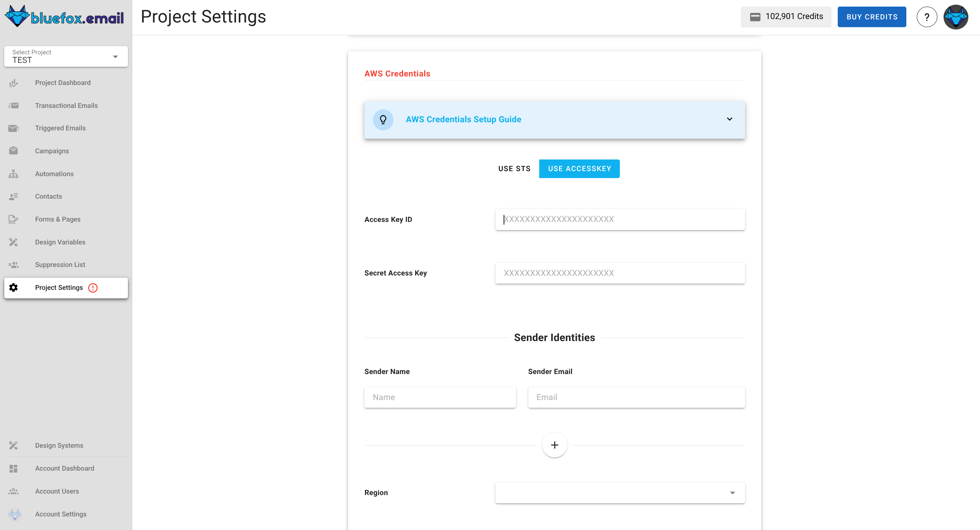Viewport: 980px width, 530px height.
Task: Click the lightbulb icon in the setup guide
Action: point(383,120)
